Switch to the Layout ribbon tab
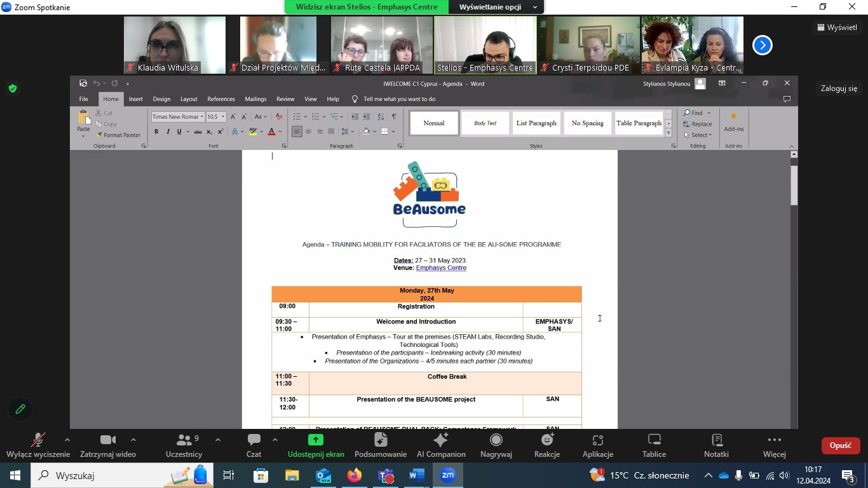 point(189,99)
